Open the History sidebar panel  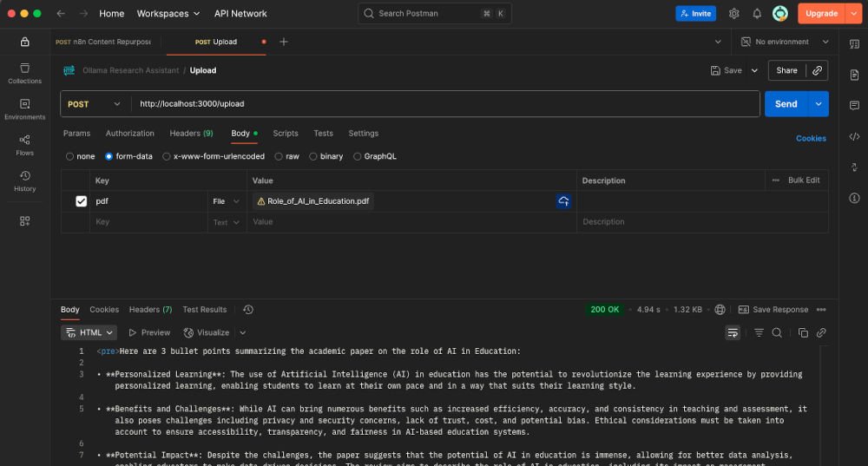click(x=24, y=180)
